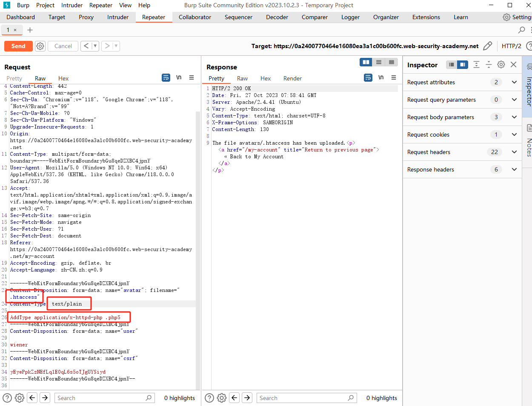
Task: Open the Intruder menu
Action: pyautogui.click(x=72, y=5)
